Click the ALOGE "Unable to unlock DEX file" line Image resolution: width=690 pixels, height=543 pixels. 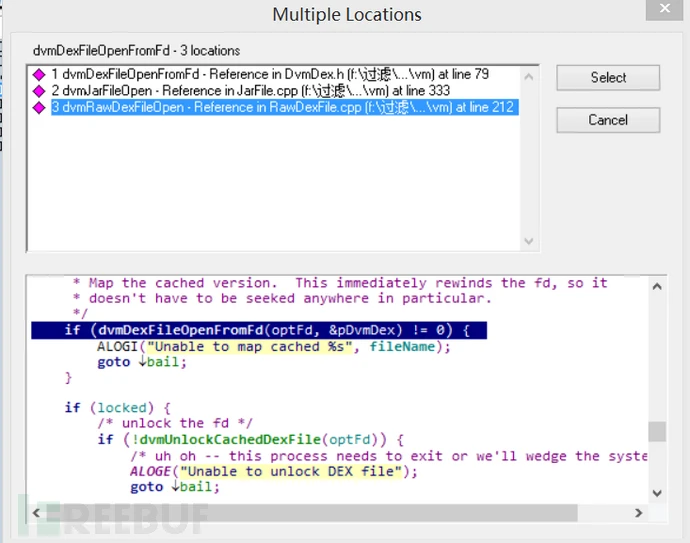pos(274,471)
